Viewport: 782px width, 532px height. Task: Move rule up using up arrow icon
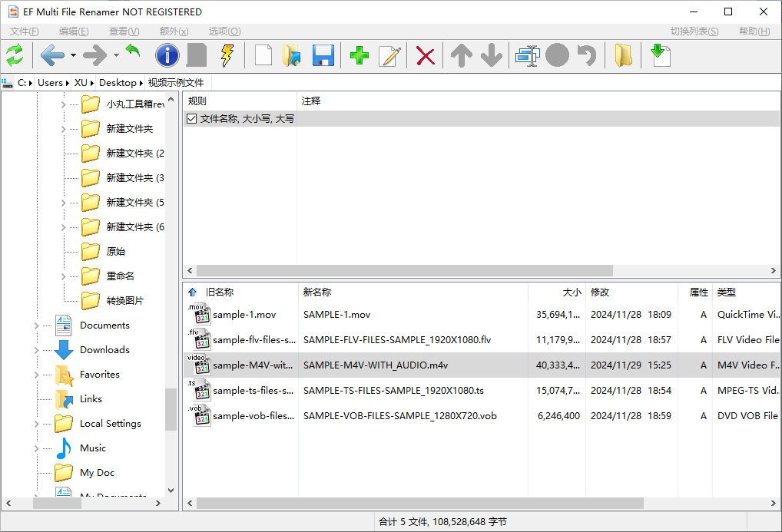459,55
